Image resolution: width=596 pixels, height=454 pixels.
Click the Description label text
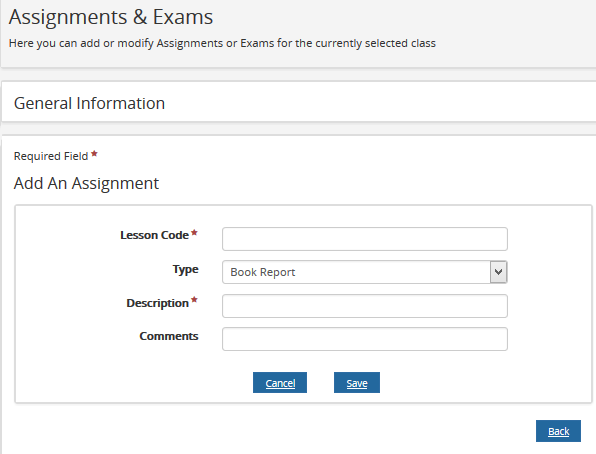[157, 303]
